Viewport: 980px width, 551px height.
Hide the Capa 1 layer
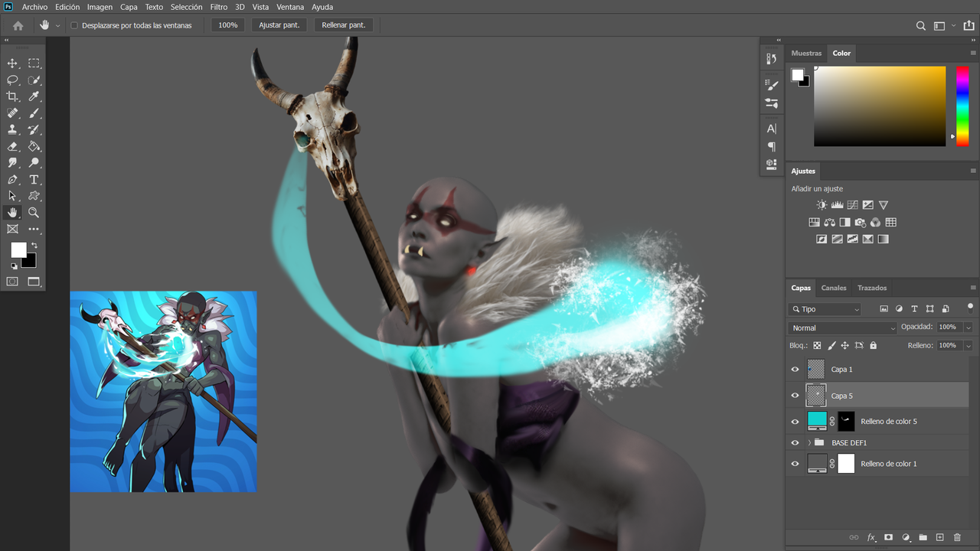pyautogui.click(x=795, y=370)
